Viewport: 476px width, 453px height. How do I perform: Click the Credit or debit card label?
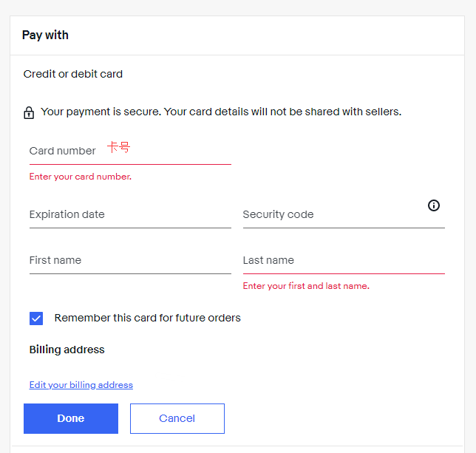[73, 74]
